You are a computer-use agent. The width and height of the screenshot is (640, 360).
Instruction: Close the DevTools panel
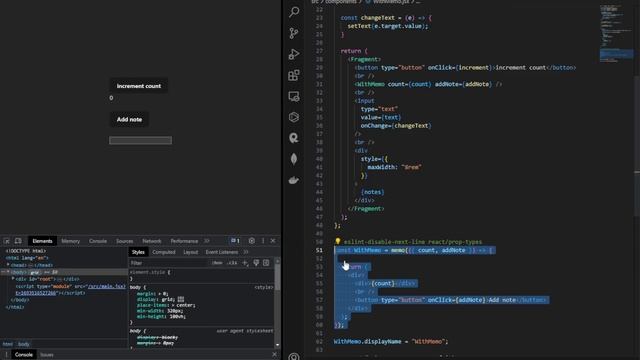pos(273,241)
